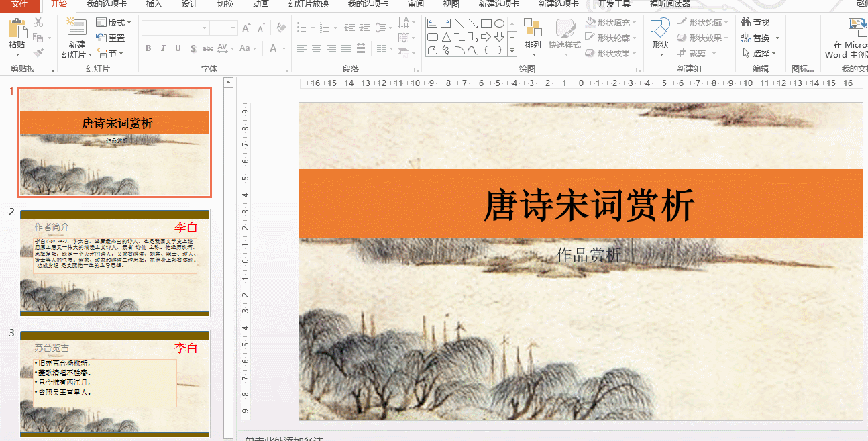Toggle Underline formatting
868x441 pixels.
point(178,48)
